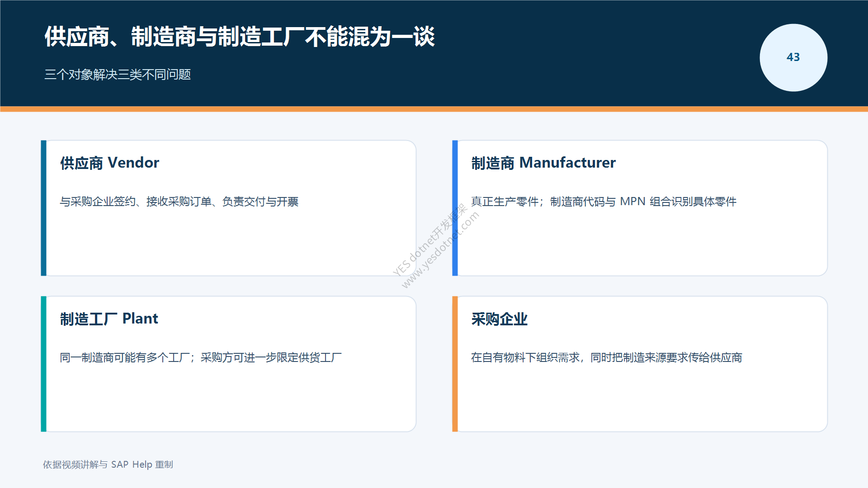This screenshot has width=868, height=488.
Task: Click the text 在自有物料下组织需求，同时把制造来源要求传给供应商
Action: coord(607,357)
